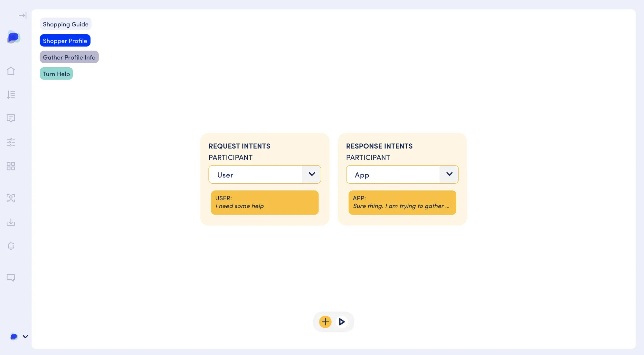Open the sliders settings icon in sidebar
644x355 pixels.
11,142
